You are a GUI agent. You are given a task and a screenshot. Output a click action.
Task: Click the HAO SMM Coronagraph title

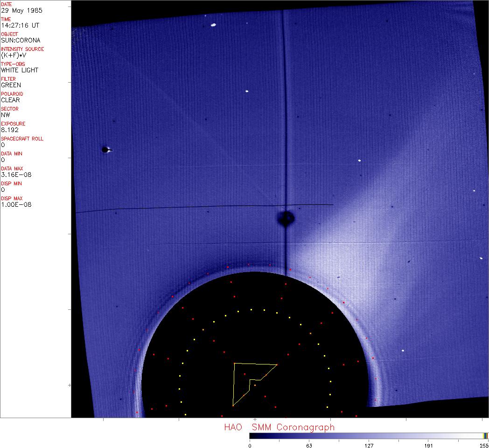pyautogui.click(x=279, y=427)
